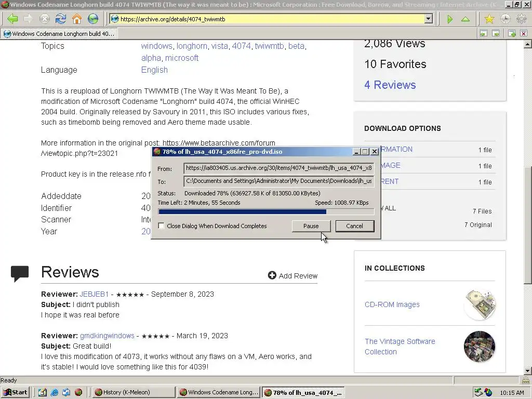The image size is (532, 399).
Task: Click Add Review link
Action: click(x=298, y=275)
